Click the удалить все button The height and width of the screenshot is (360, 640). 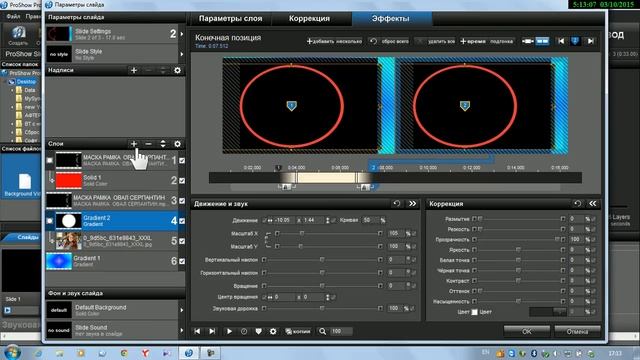436,41
